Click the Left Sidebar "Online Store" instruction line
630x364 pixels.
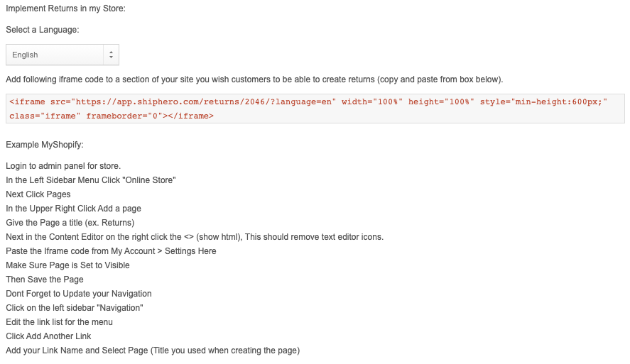91,180
